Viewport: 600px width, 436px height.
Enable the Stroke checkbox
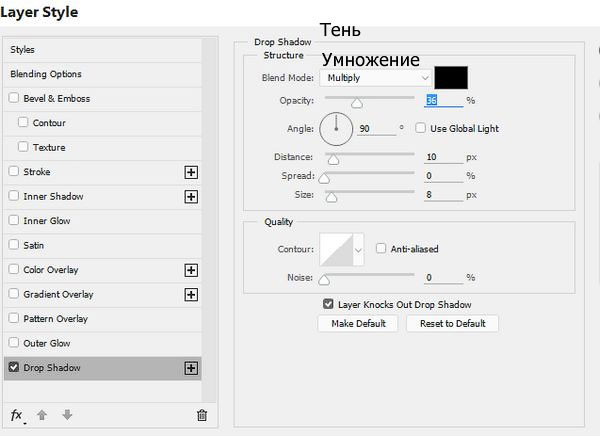[x=14, y=171]
